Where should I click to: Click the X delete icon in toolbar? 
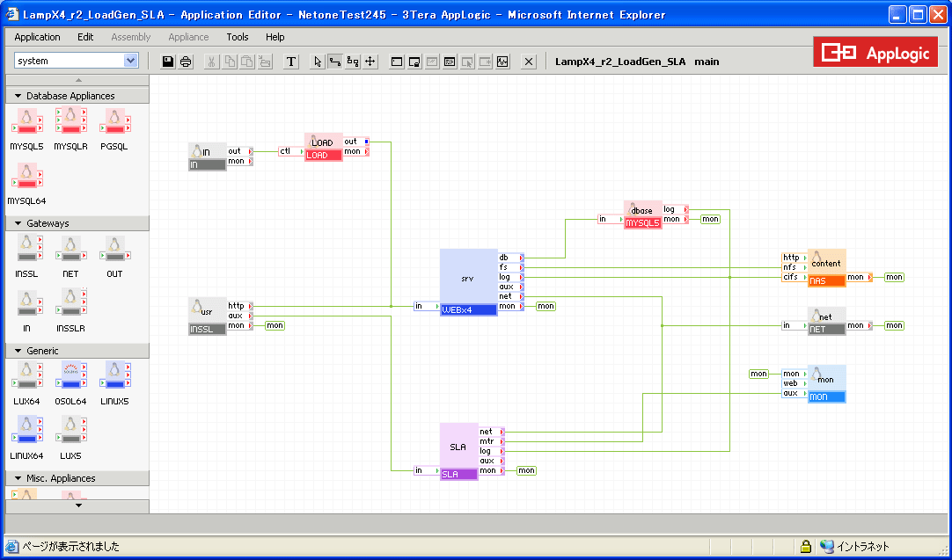click(x=529, y=62)
